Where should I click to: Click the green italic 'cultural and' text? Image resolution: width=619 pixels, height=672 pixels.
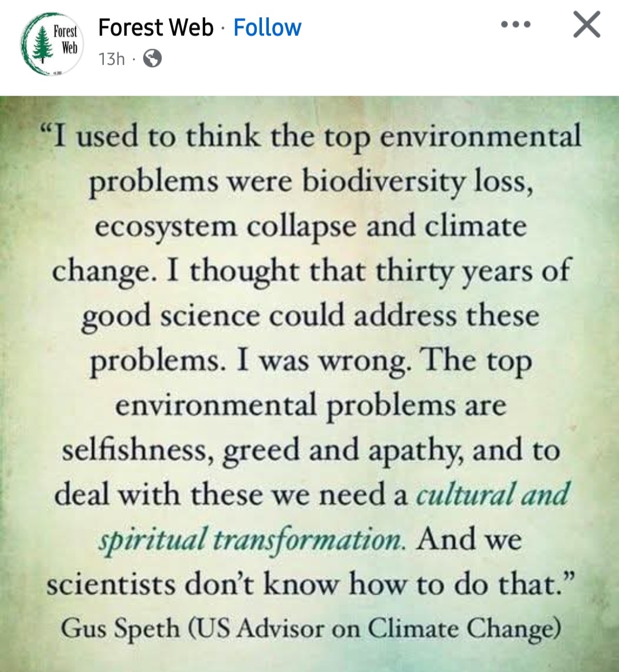(492, 494)
